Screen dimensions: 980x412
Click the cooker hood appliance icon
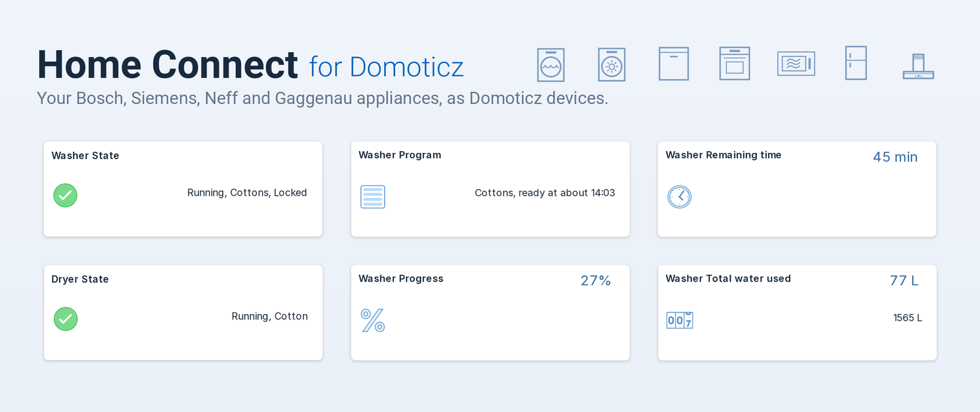click(918, 66)
